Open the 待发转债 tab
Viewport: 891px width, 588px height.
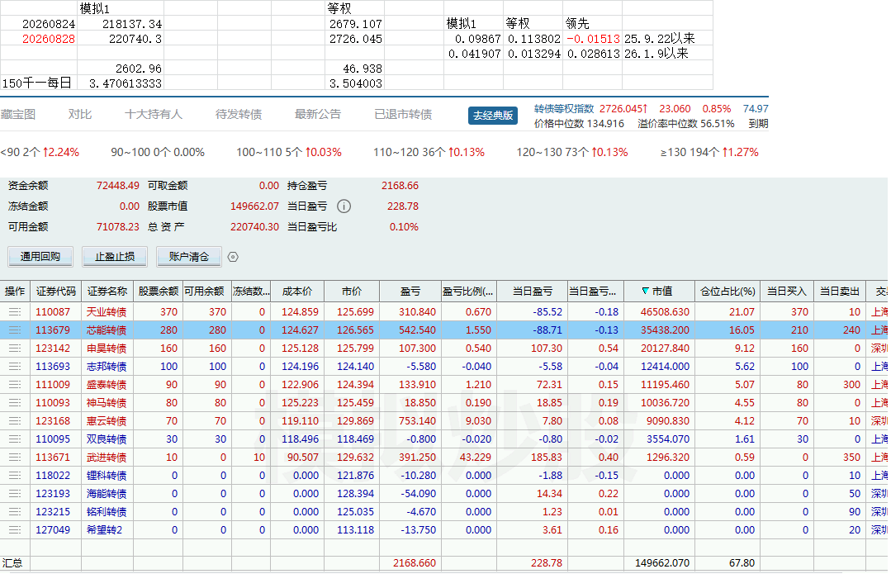(x=239, y=114)
